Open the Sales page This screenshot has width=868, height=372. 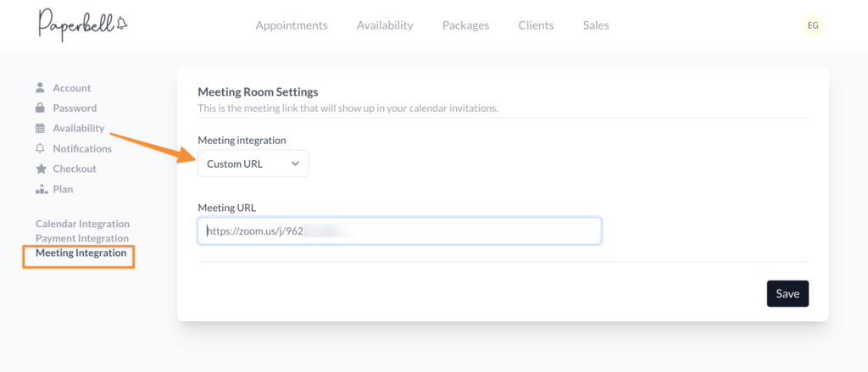pos(596,25)
